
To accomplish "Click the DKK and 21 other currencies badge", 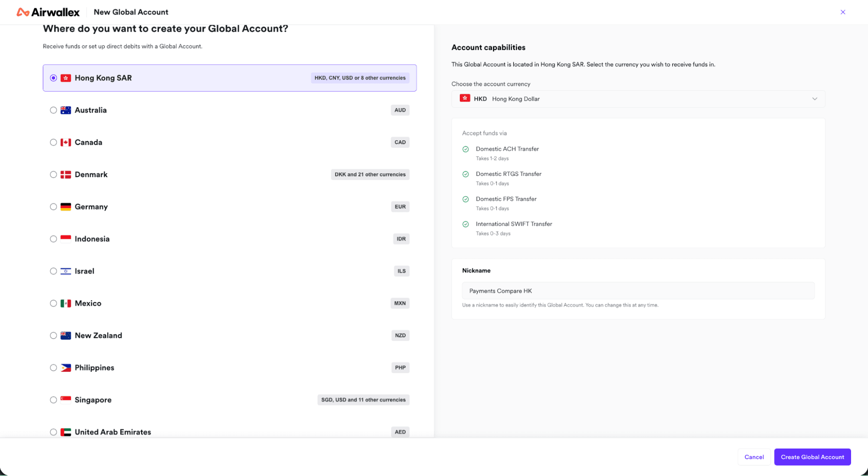I will [x=370, y=175].
